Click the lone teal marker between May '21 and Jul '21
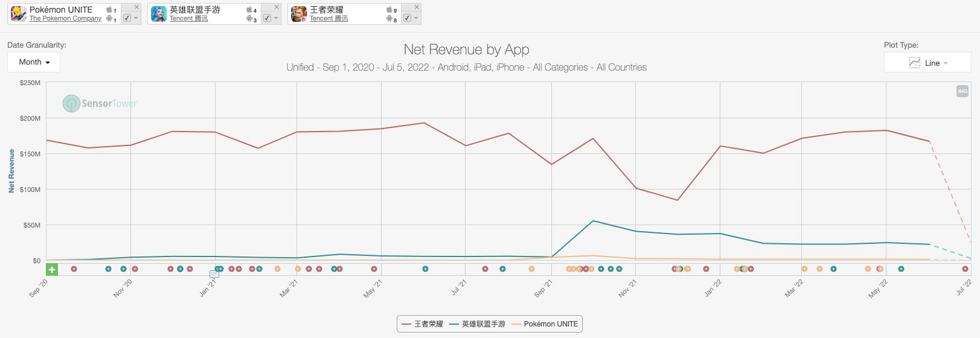 425,269
